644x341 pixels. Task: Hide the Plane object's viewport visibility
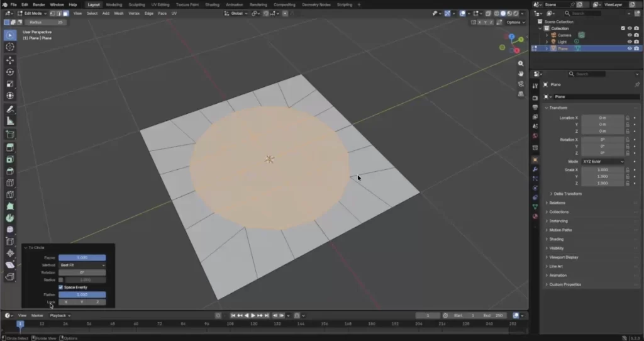(x=629, y=48)
